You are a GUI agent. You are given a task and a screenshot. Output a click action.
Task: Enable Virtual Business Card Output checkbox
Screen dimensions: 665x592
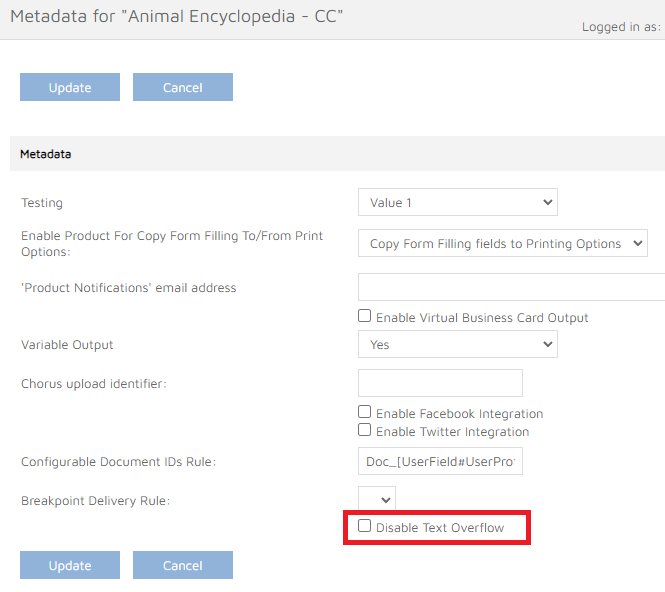(365, 317)
